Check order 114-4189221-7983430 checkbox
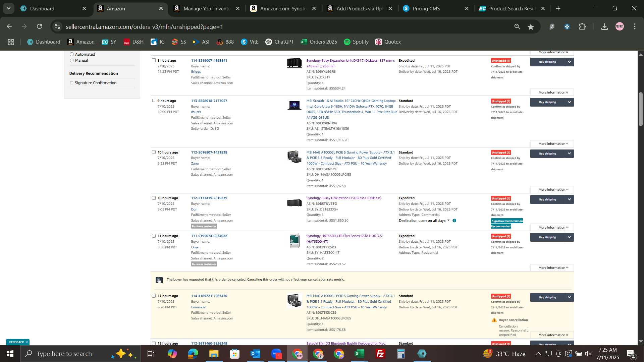The height and width of the screenshot is (362, 644). (154, 296)
